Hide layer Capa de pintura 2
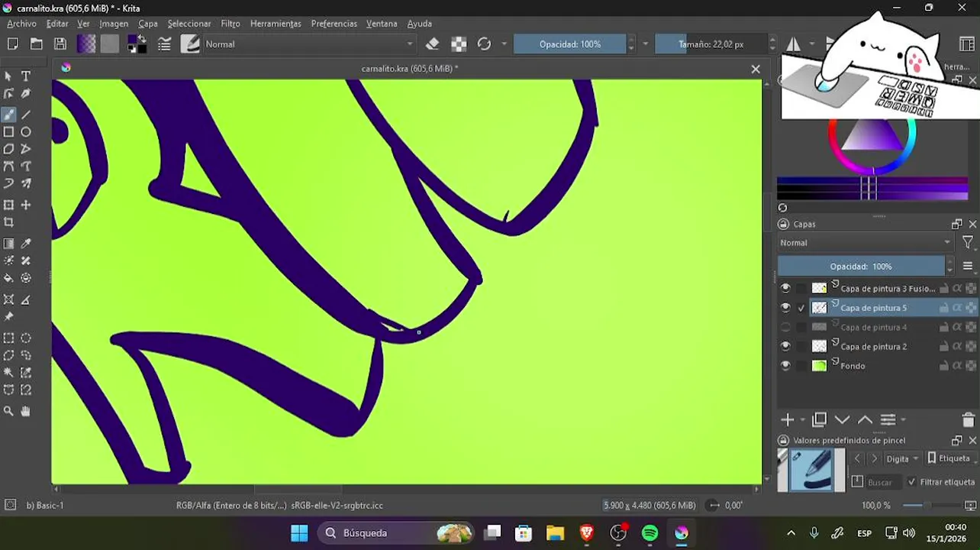Viewport: 980px width, 550px height. click(x=785, y=346)
